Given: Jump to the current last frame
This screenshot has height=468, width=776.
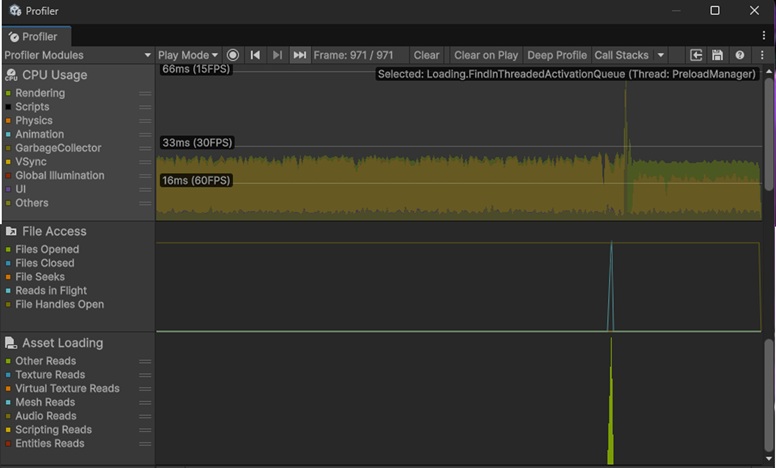Looking at the screenshot, I should [x=300, y=55].
